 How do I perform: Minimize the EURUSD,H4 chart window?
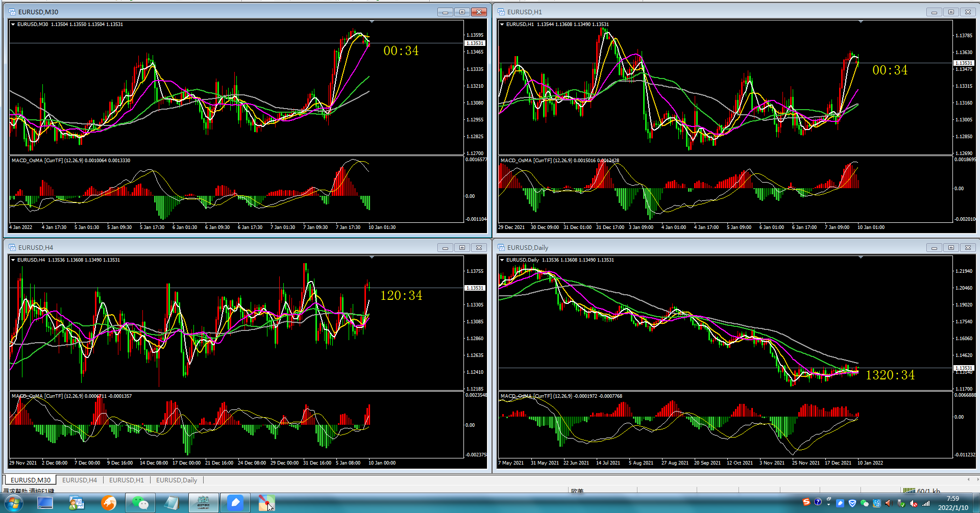click(445, 247)
